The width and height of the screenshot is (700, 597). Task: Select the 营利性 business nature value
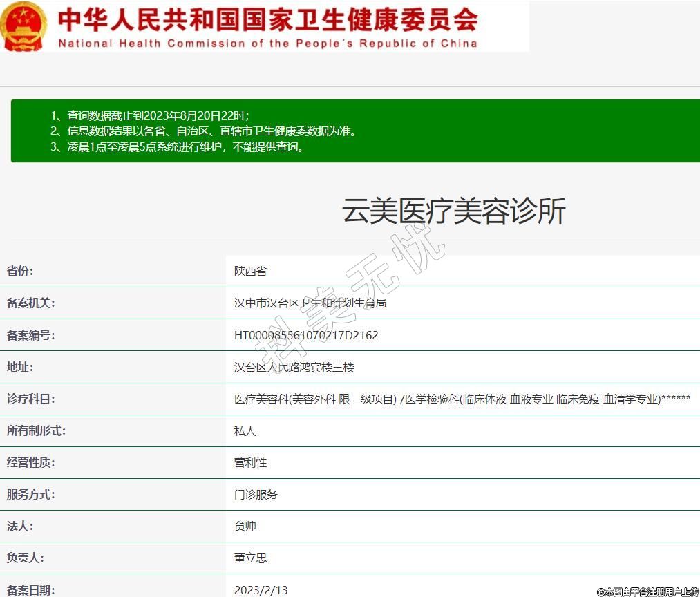(x=250, y=462)
